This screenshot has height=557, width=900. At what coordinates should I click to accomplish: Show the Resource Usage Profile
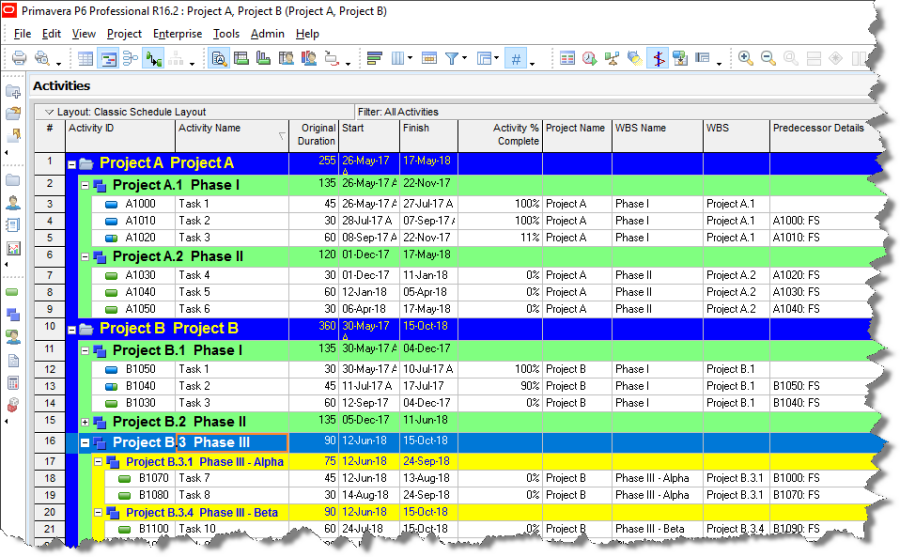coord(309,58)
